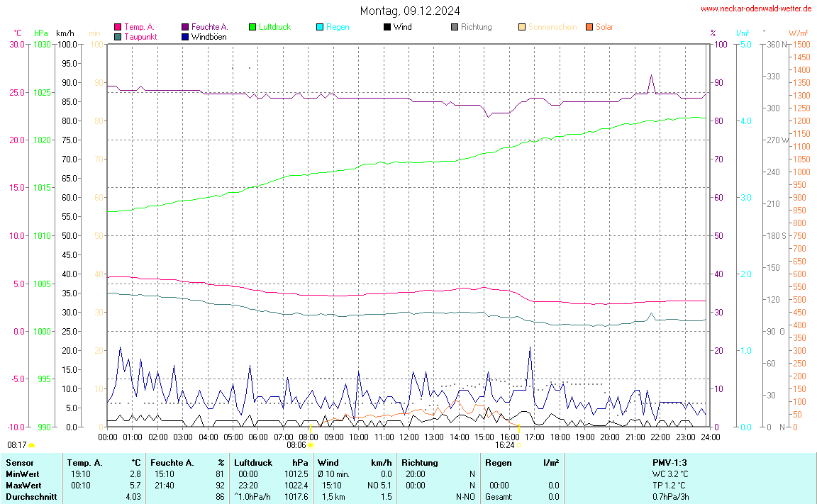Click the sunset marker icon at 16:24
The height and width of the screenshot is (504, 817).
pyautogui.click(x=519, y=446)
